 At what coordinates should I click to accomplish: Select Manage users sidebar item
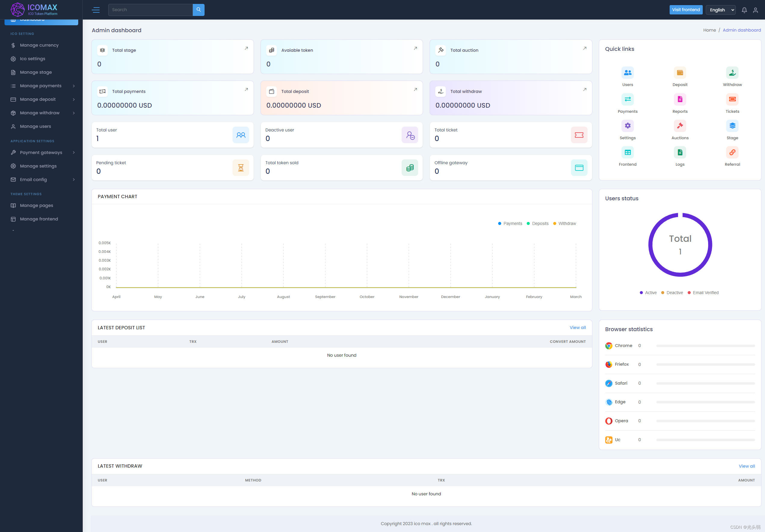35,127
